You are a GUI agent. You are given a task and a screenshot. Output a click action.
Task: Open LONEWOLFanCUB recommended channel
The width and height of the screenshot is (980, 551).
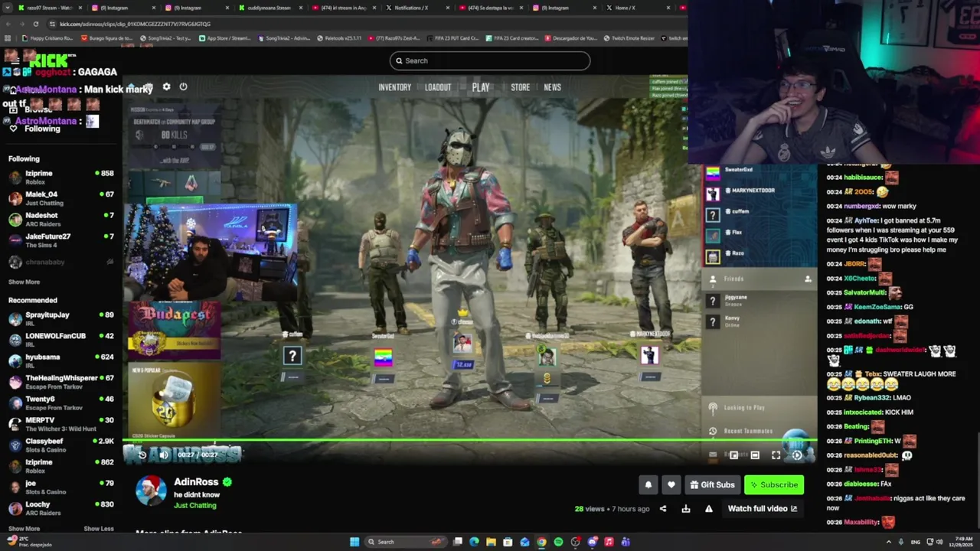tap(61, 339)
